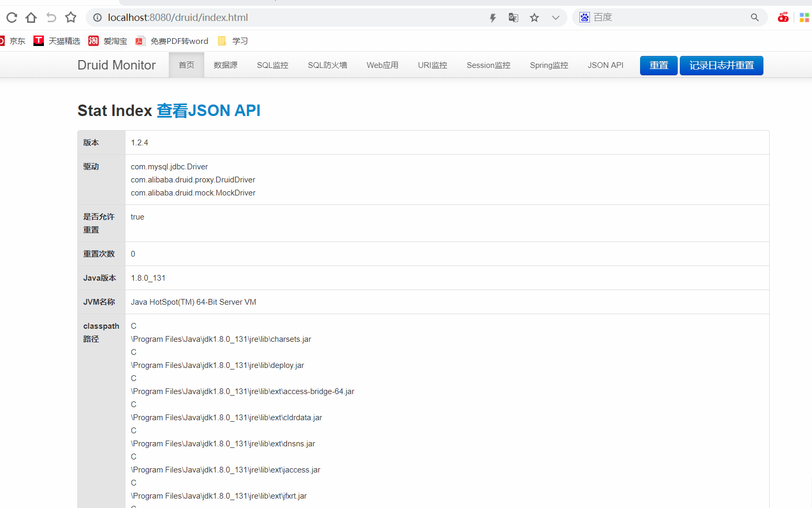
Task: Open the Spring监控 tab
Action: click(549, 65)
